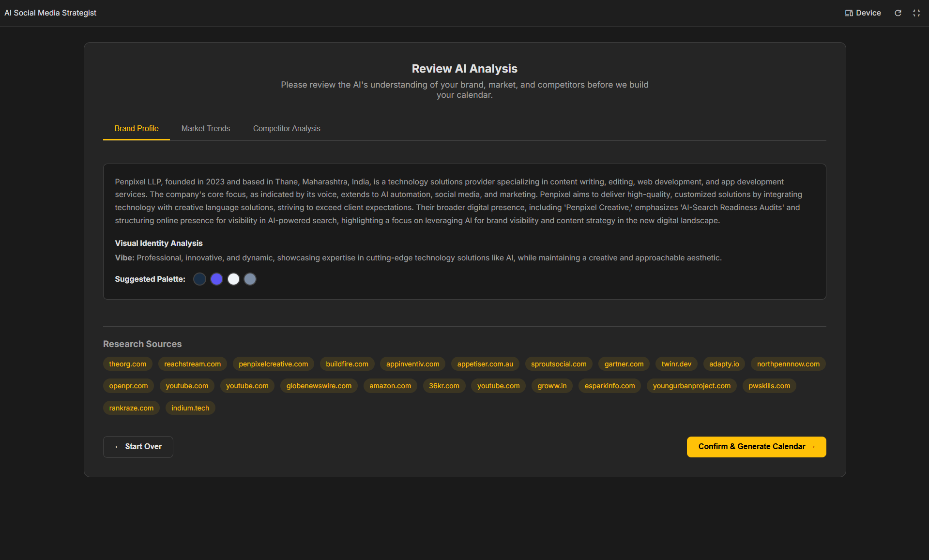The height and width of the screenshot is (560, 929).
Task: Open the Market Trends tab
Action: pos(206,128)
